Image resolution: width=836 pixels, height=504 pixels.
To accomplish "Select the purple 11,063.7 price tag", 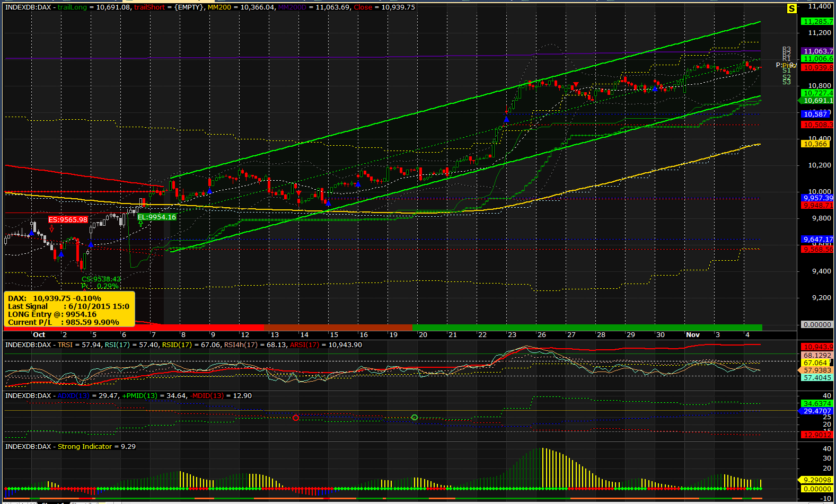I will pos(817,51).
